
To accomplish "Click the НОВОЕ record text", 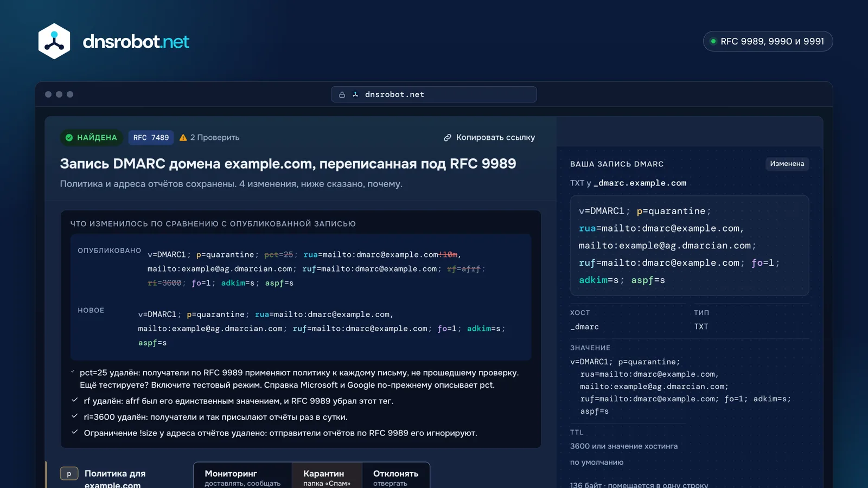I will [321, 329].
